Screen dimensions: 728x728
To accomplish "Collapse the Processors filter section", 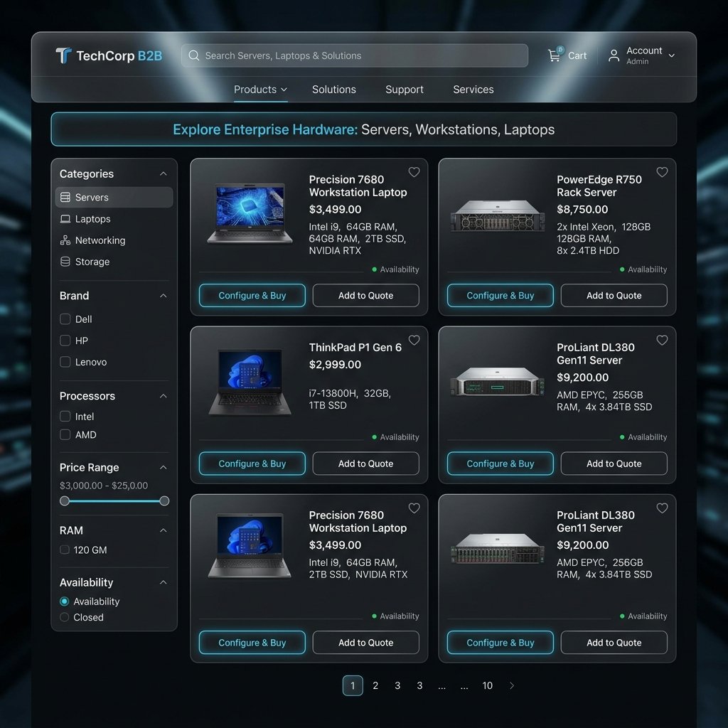I will [x=163, y=396].
